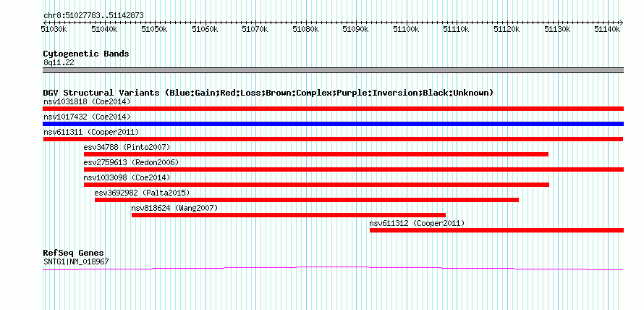Open the nsv1017432 (Coe2014) label

[87, 117]
